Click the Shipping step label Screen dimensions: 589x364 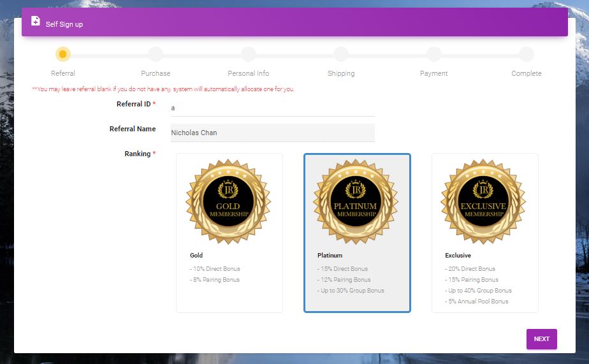click(341, 73)
